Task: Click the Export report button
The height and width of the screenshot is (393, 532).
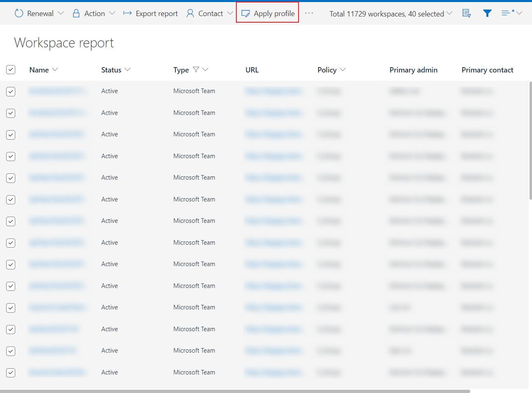Action: tap(156, 14)
